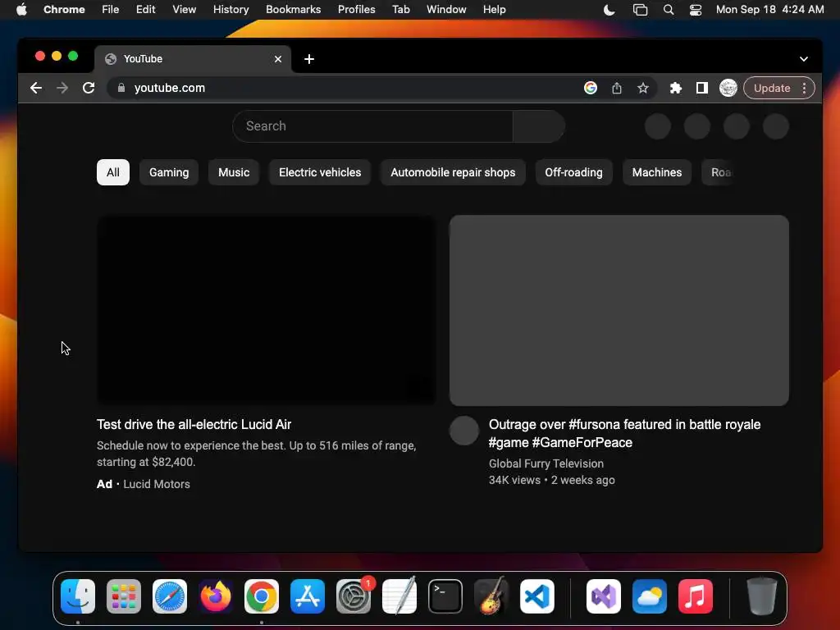Filter by the Music chip
The image size is (840, 630).
coord(234,172)
